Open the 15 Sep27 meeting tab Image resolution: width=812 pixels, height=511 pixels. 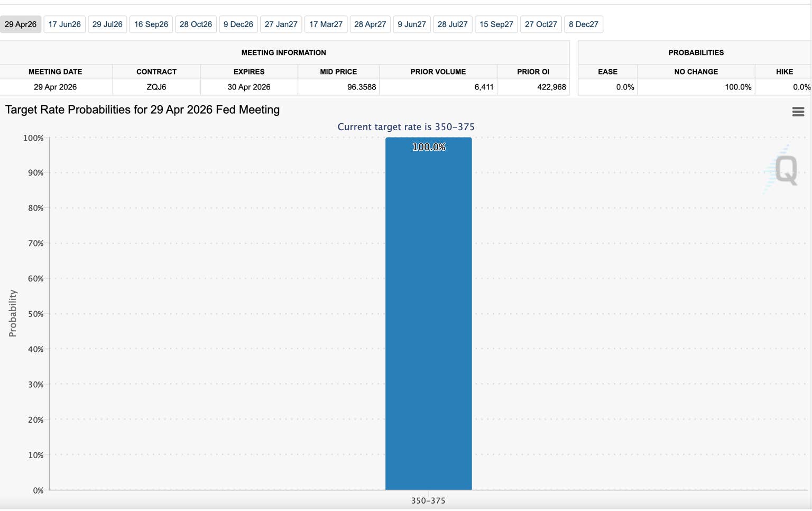[496, 24]
